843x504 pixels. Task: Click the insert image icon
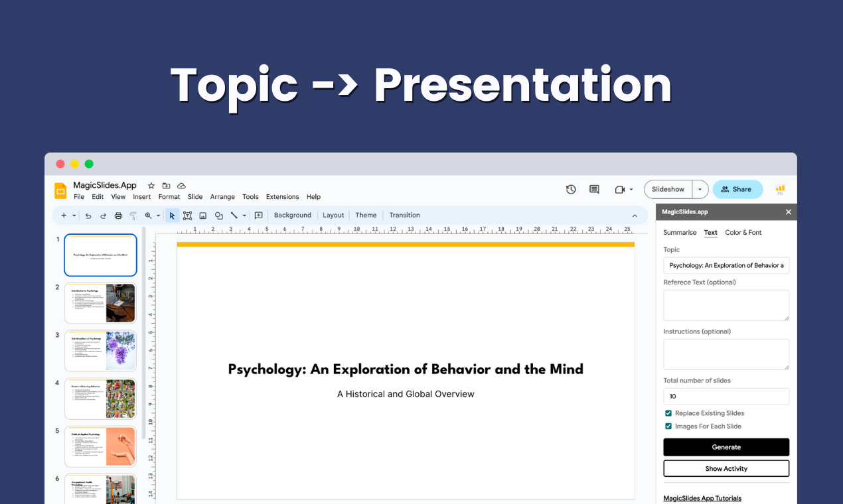coord(203,216)
